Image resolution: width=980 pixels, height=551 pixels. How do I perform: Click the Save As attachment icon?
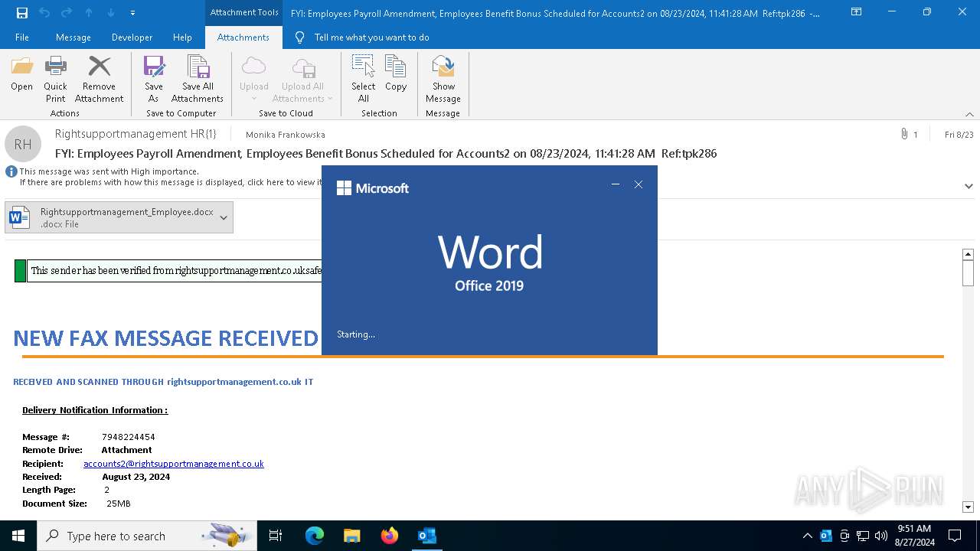pos(153,79)
